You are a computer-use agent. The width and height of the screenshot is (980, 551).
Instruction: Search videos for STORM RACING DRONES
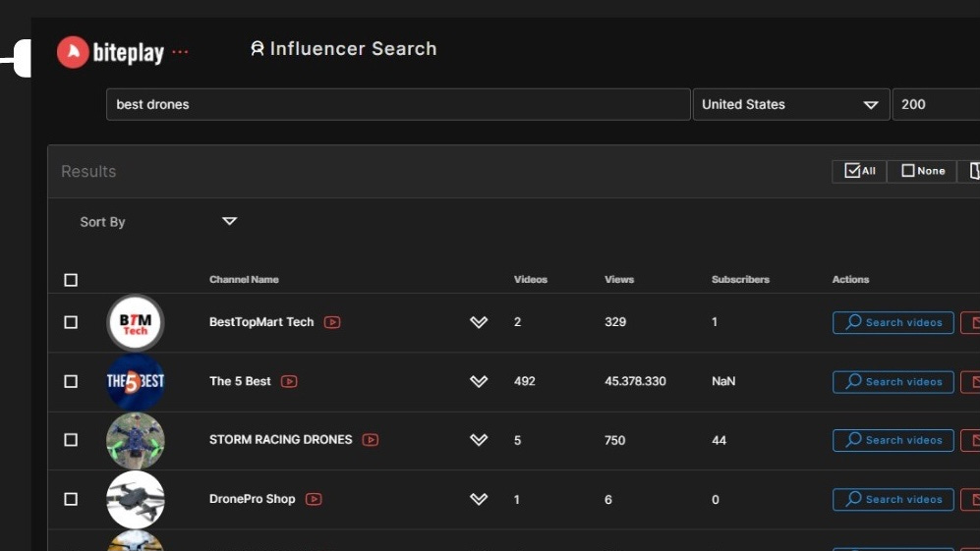pos(894,440)
